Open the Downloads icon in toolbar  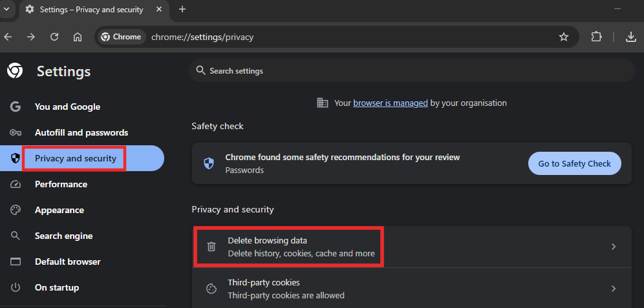(x=630, y=37)
